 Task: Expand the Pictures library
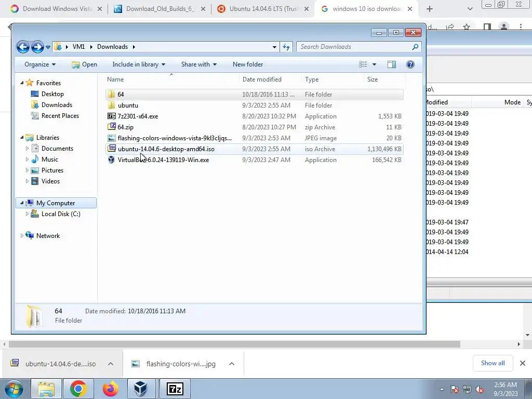coord(27,170)
